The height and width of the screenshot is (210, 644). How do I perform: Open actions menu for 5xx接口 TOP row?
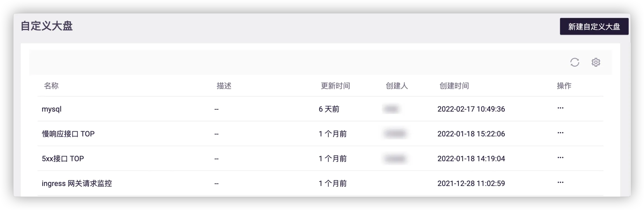click(x=560, y=158)
